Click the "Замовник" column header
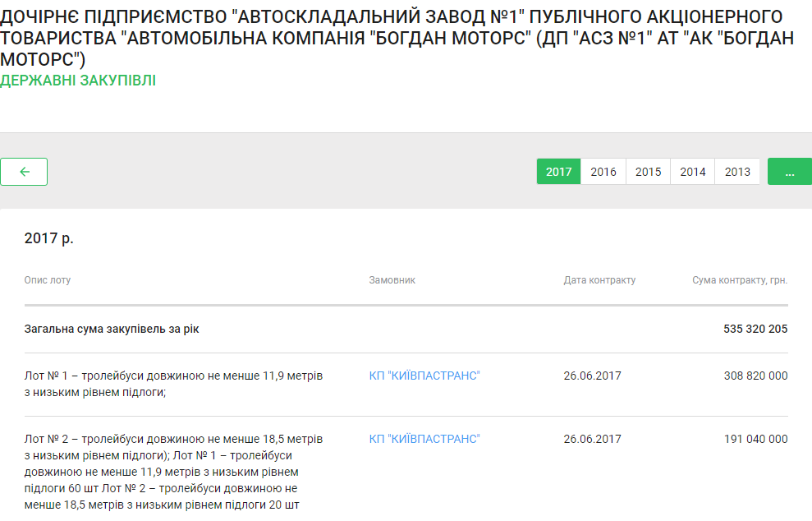Screen dimensions: 812x521 pos(392,280)
